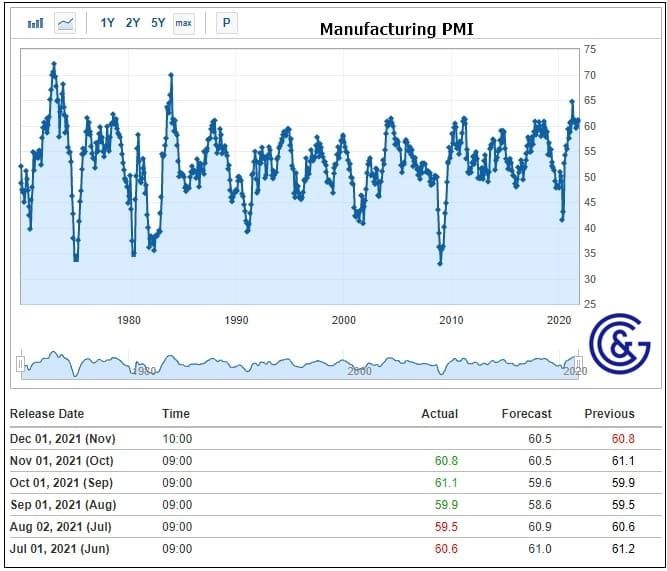This screenshot has width=667, height=571.
Task: Click the Manufacturing PMI chart title
Action: pos(396,29)
